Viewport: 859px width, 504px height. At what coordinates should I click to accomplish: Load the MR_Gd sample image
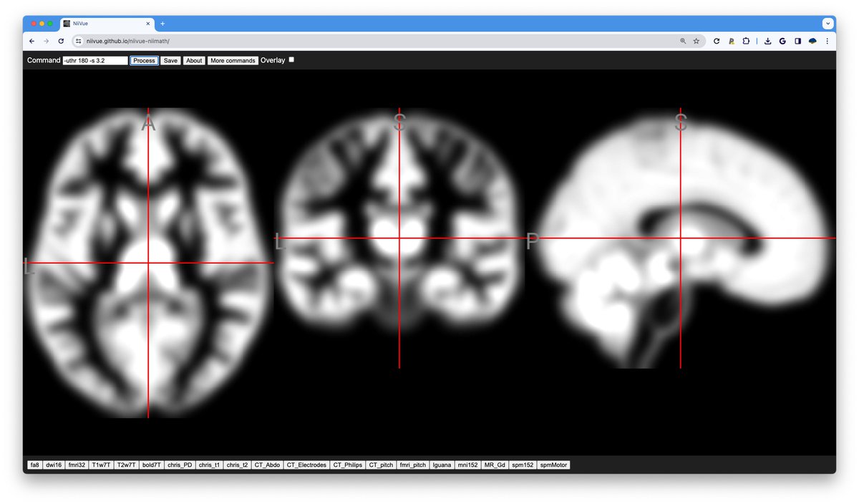point(495,465)
